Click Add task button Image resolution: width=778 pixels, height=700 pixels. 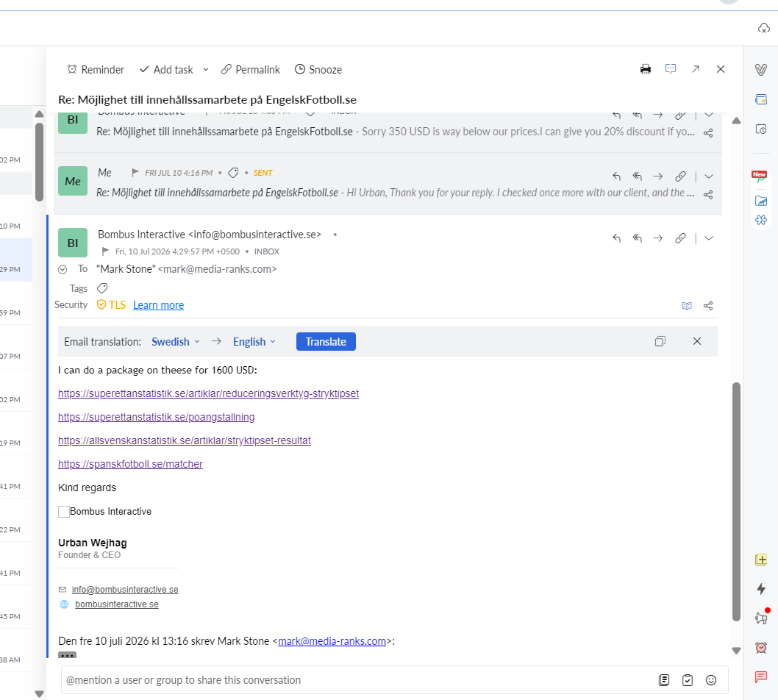click(x=166, y=69)
